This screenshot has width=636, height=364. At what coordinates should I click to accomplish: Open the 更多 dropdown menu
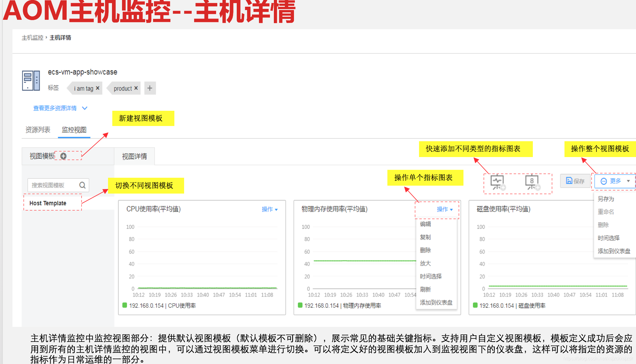615,181
